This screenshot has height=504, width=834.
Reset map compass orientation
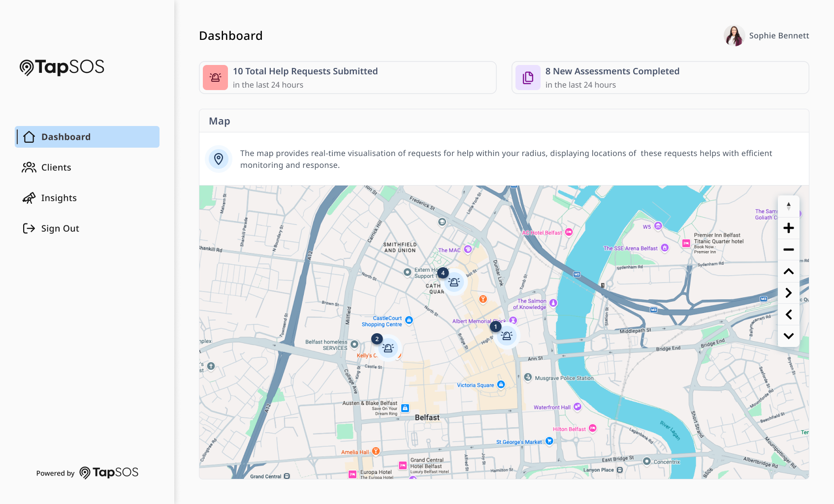click(x=788, y=206)
